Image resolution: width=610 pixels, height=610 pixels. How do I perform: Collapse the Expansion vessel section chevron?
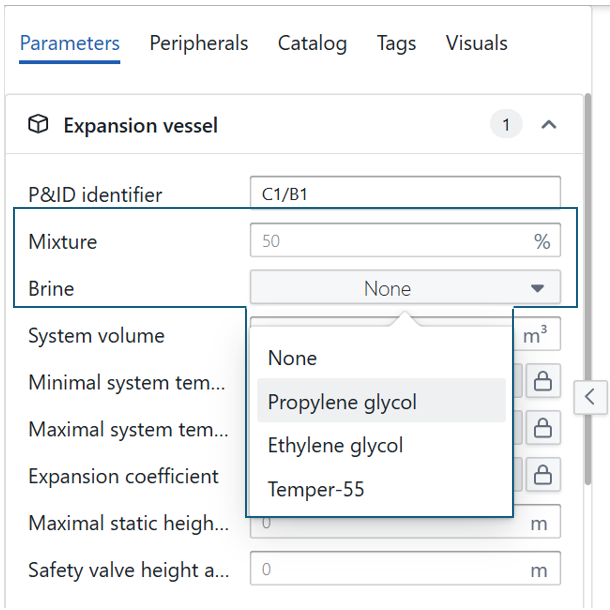(548, 125)
